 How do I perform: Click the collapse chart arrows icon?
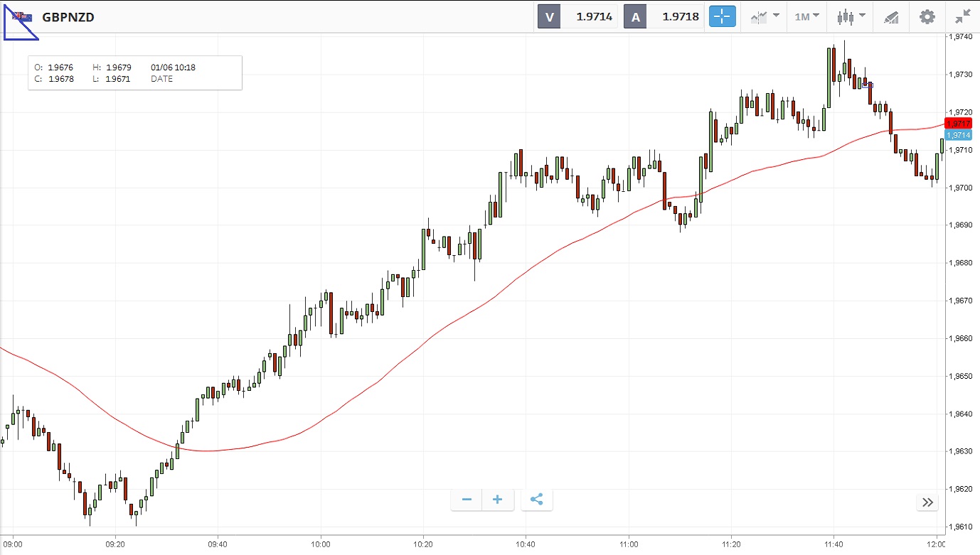(x=963, y=16)
